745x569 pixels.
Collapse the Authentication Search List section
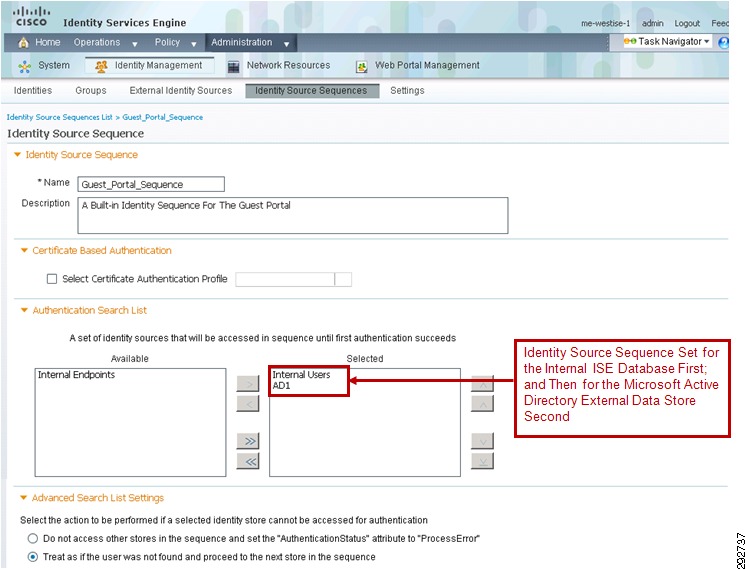[x=25, y=311]
